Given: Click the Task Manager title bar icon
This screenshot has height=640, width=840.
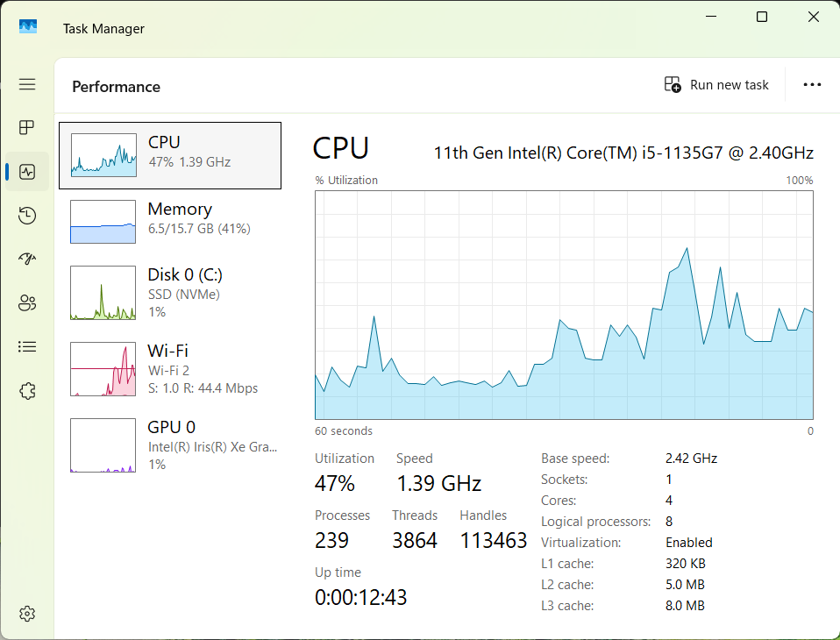Looking at the screenshot, I should (x=28, y=28).
